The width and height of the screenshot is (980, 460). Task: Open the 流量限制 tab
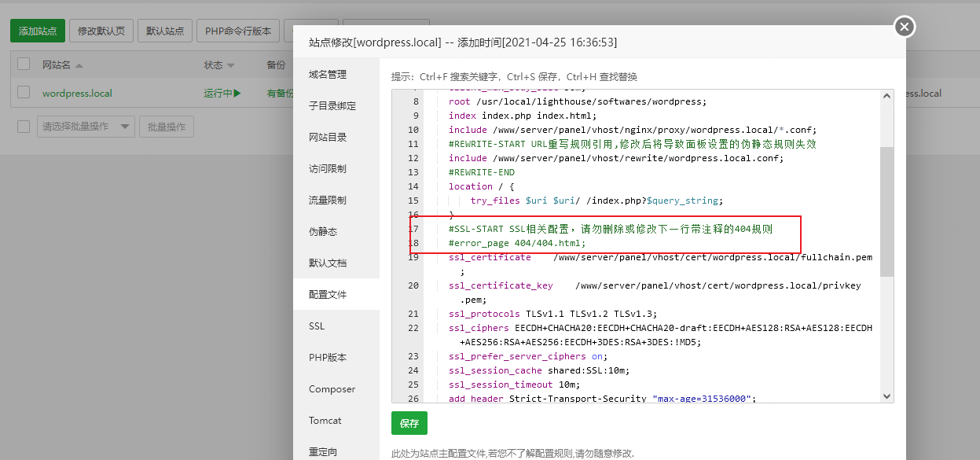(x=336, y=200)
